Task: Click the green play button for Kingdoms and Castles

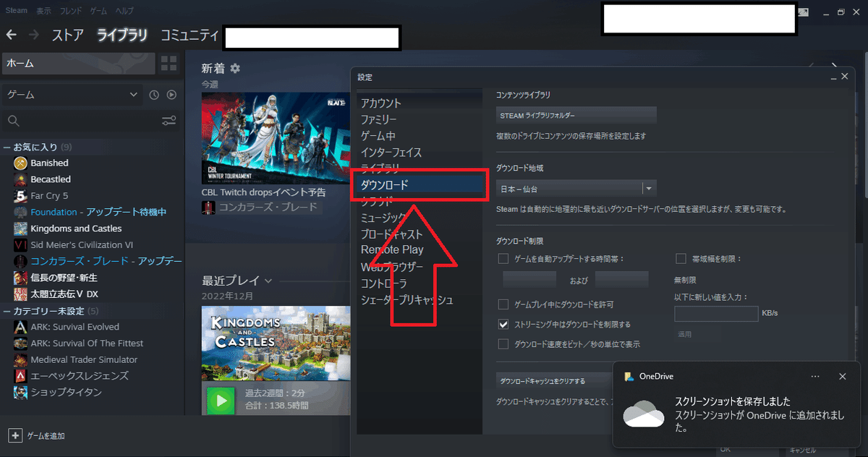Action: click(219, 400)
